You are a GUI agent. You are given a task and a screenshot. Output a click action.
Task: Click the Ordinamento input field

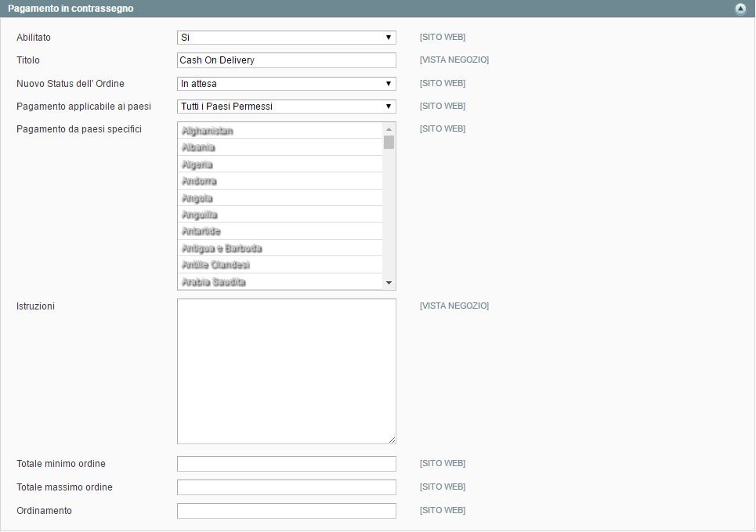286,510
